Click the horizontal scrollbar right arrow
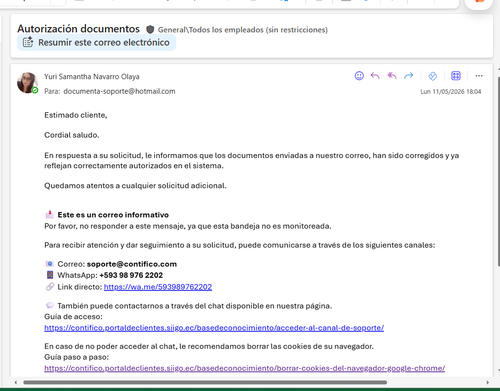The width and height of the screenshot is (500, 391). point(488,382)
